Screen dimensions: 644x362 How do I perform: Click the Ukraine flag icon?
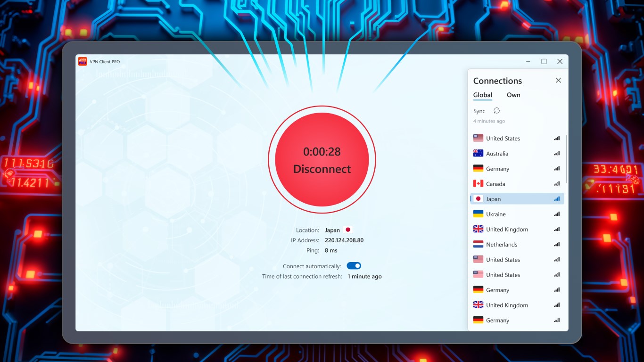(x=478, y=214)
